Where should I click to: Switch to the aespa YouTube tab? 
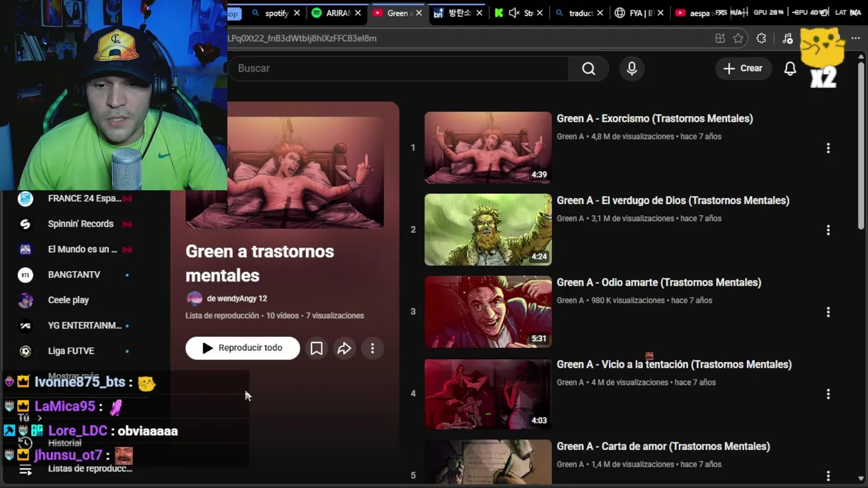click(698, 13)
